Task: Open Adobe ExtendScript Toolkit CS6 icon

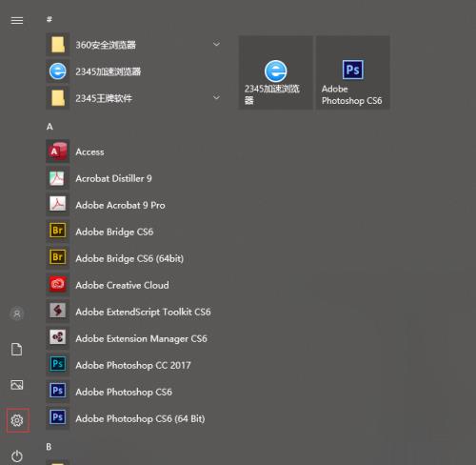Action: [58, 312]
